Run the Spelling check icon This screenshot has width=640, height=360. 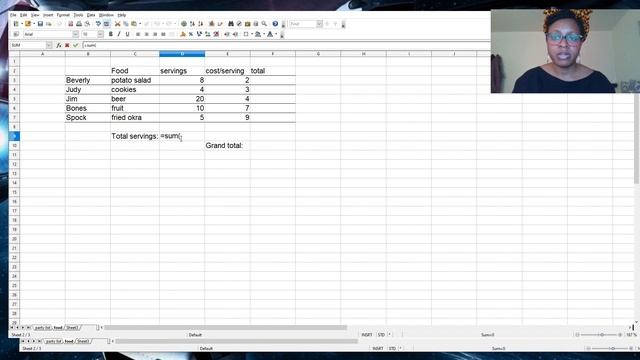pyautogui.click(x=98, y=24)
